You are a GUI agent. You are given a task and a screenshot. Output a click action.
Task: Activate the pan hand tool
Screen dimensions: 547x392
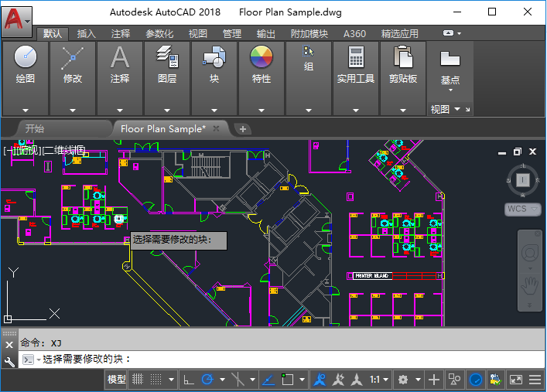point(529,286)
